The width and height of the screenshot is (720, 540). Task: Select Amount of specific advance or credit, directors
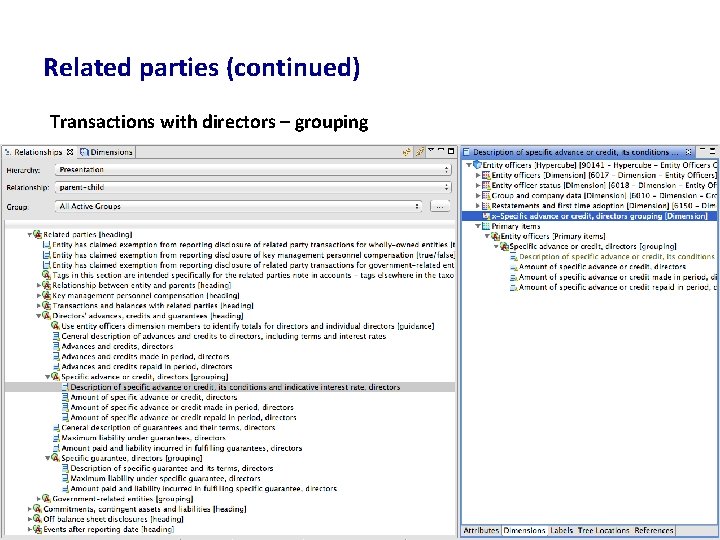tap(154, 397)
